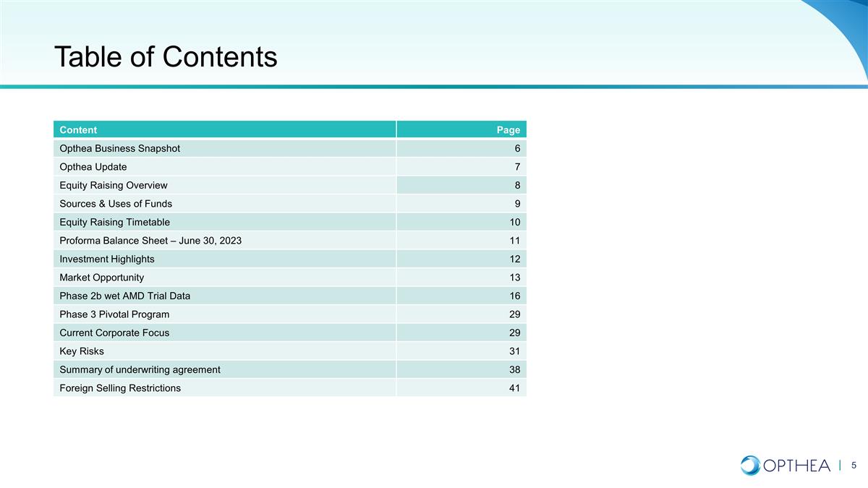
Task: Click the Opthea logo in the footer
Action: coord(786,466)
